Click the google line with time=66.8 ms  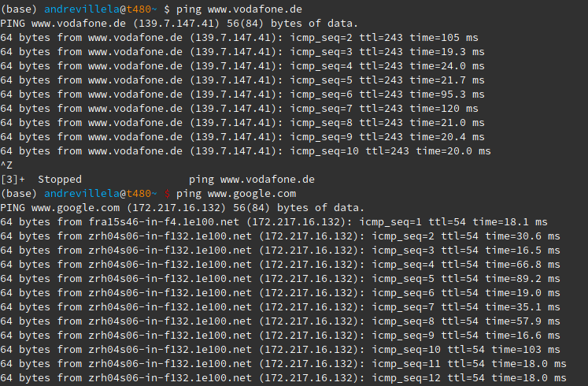pyautogui.click(x=280, y=265)
